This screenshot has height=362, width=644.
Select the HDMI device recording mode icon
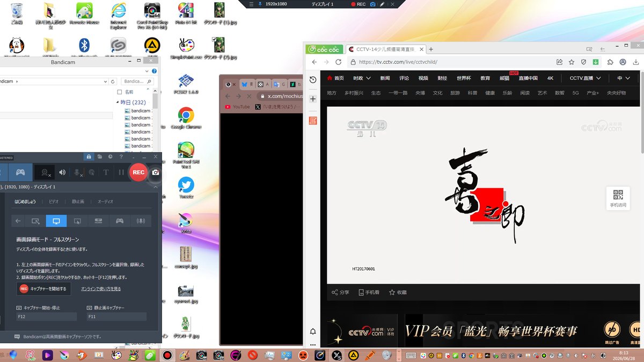98,220
